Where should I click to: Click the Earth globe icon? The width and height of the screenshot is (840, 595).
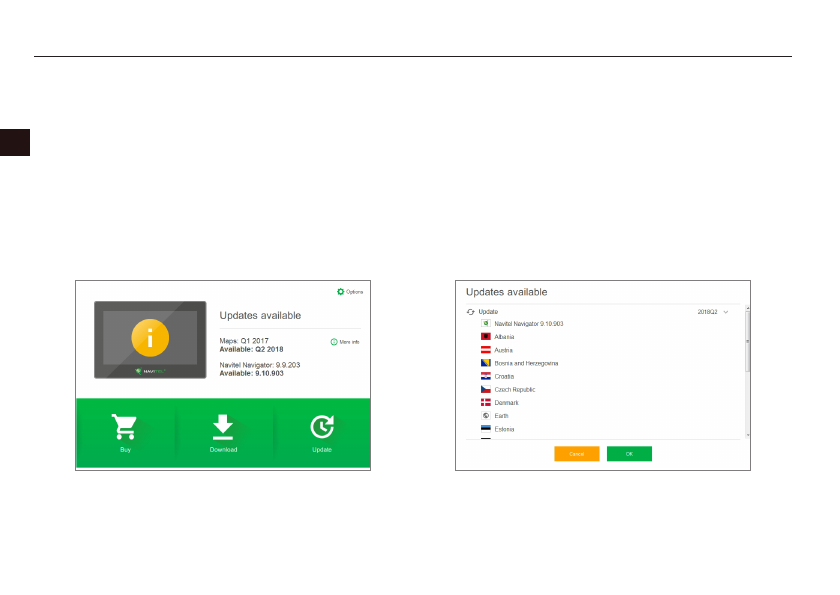coord(485,416)
